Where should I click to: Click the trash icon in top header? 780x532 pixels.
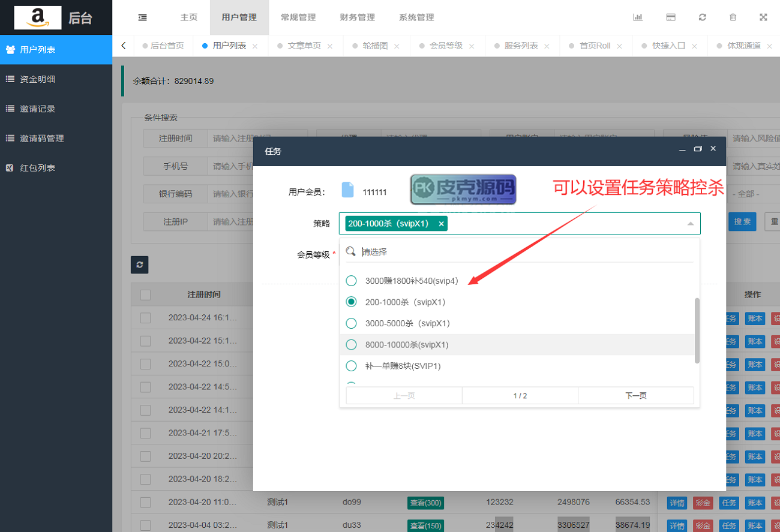point(733,17)
